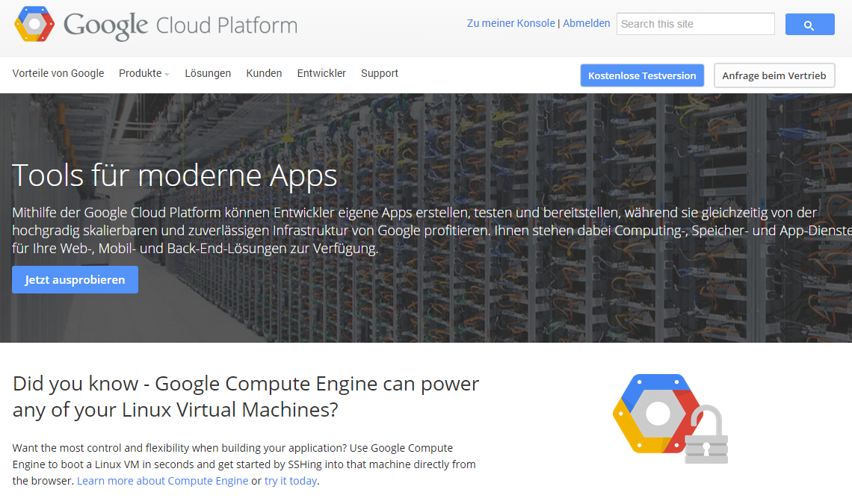The height and width of the screenshot is (504, 852).
Task: Go to the Kunden page
Action: (264, 73)
